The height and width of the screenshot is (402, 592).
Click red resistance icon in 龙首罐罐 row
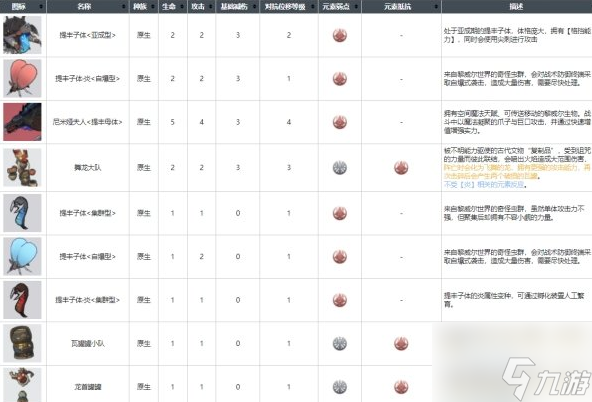(x=401, y=387)
